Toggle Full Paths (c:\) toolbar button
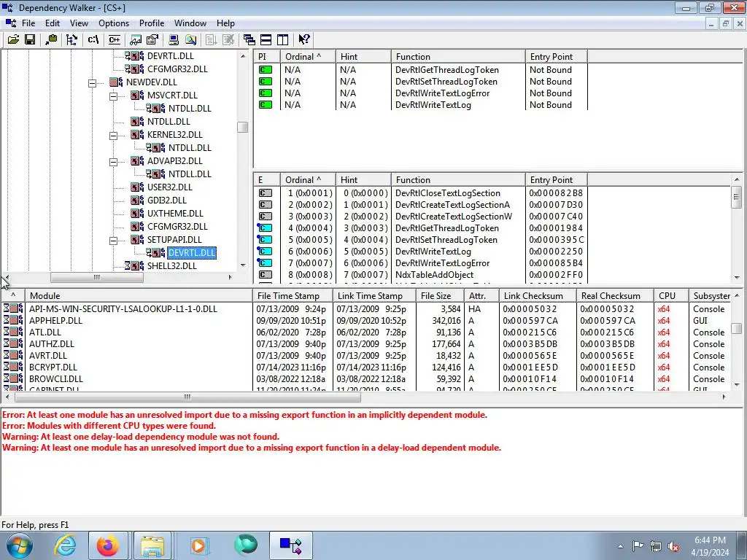747x560 pixels. tap(93, 39)
